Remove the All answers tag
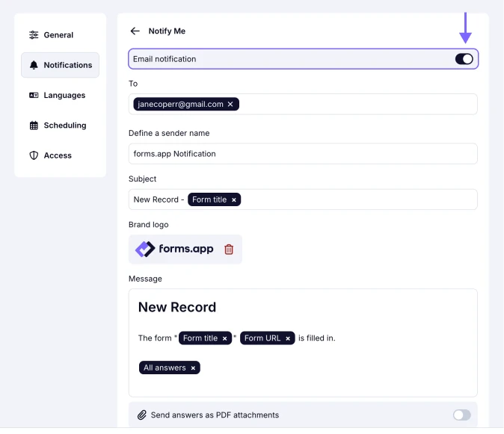Viewport: 504px width, 434px height. tap(193, 368)
